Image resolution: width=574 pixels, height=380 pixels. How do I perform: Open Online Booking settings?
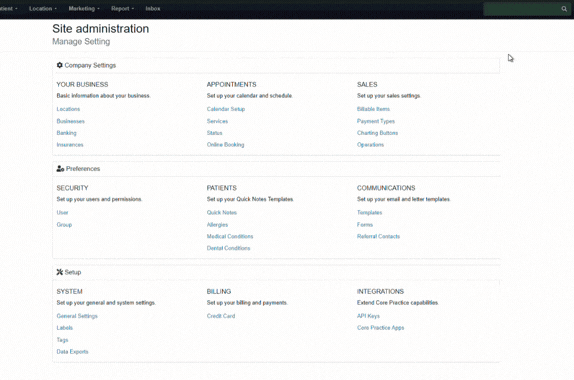pyautogui.click(x=226, y=145)
